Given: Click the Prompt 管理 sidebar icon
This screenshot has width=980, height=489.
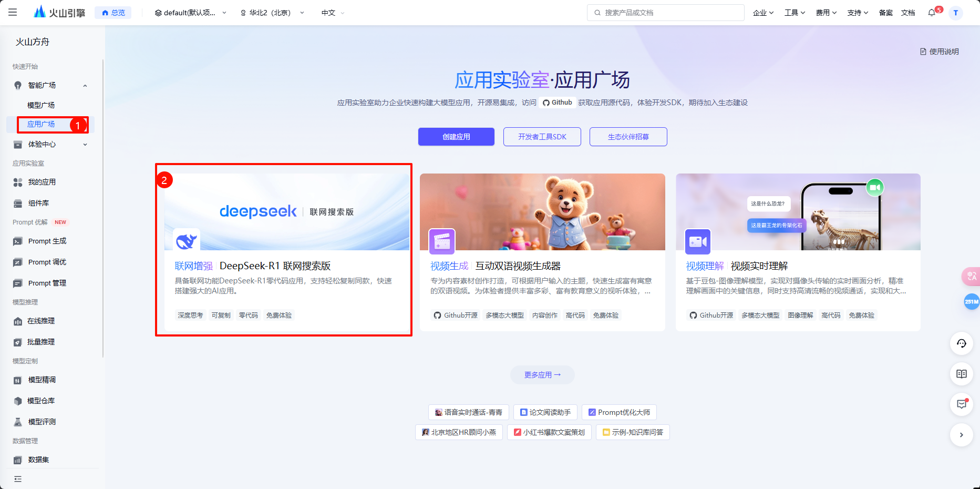Looking at the screenshot, I should point(18,283).
